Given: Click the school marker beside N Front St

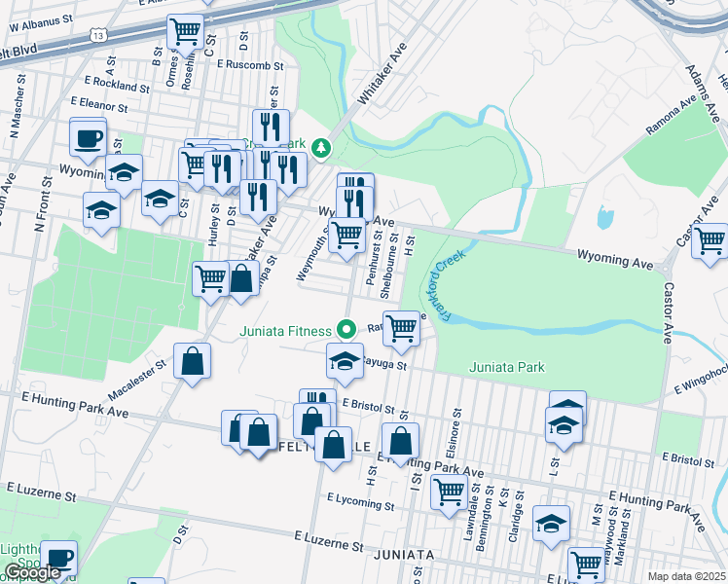Looking at the screenshot, I should [x=101, y=214].
